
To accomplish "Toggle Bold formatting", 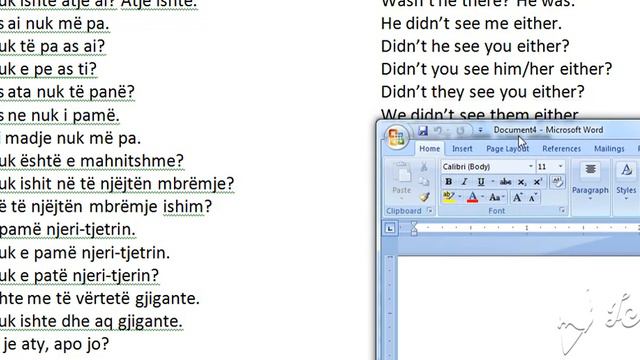I will 448,182.
